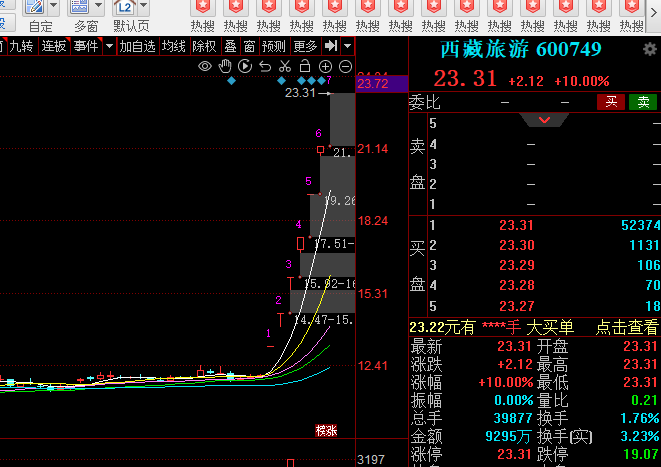
Task: Click the 换手 value 1.76%
Action: (640, 418)
